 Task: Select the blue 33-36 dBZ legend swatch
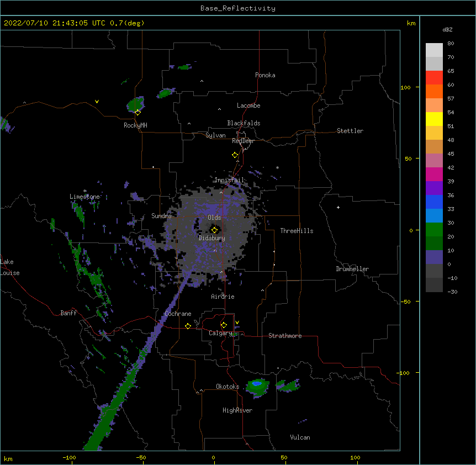[434, 202]
